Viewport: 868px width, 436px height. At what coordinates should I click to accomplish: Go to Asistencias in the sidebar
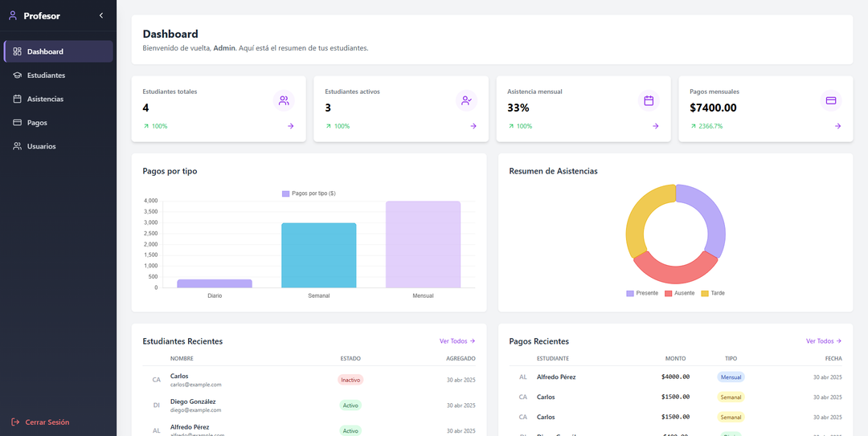[x=45, y=99]
